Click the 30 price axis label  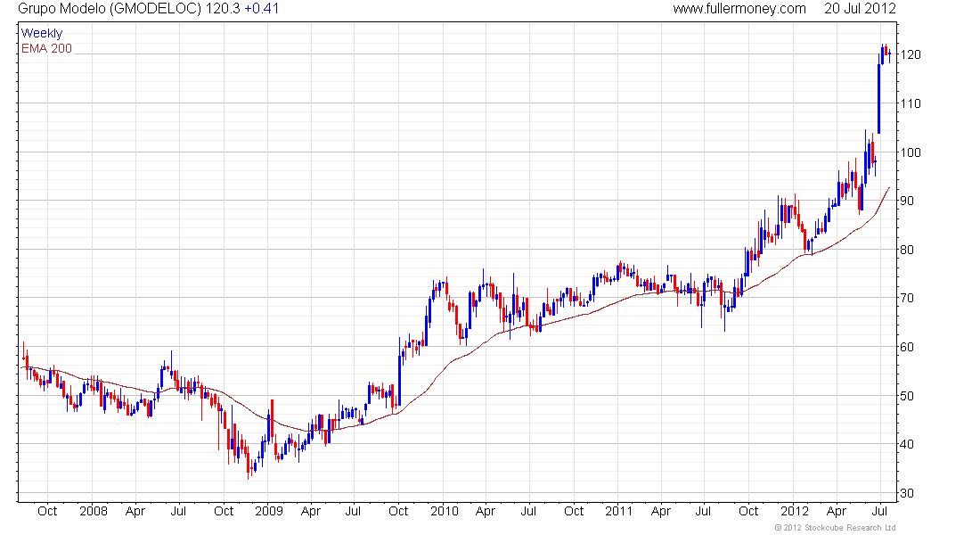pyautogui.click(x=910, y=493)
